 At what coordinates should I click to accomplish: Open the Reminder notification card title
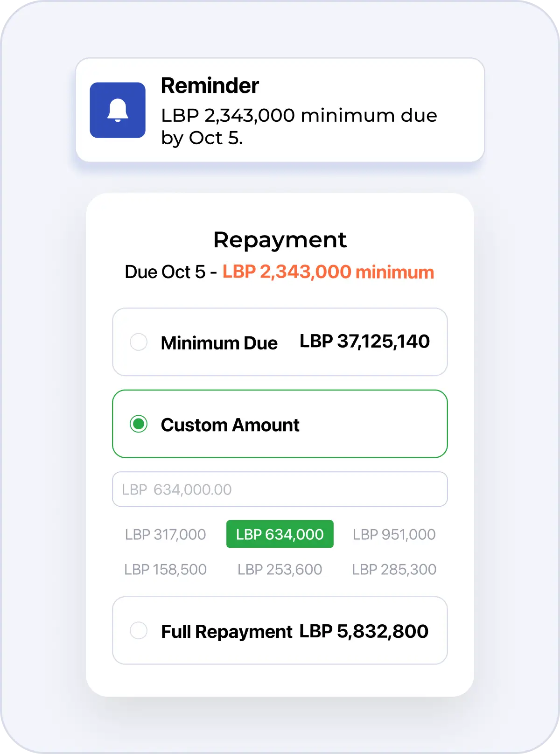point(210,86)
